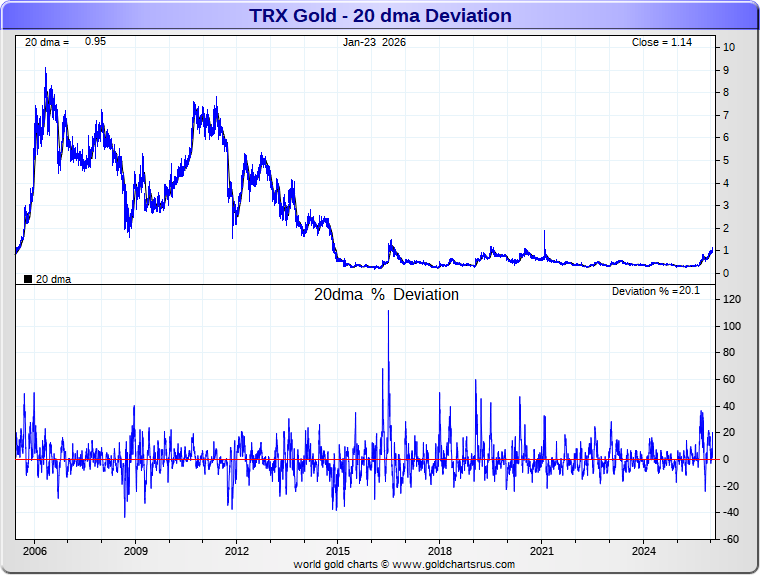
Task: Click the 2021 x-axis label
Action: [x=541, y=551]
